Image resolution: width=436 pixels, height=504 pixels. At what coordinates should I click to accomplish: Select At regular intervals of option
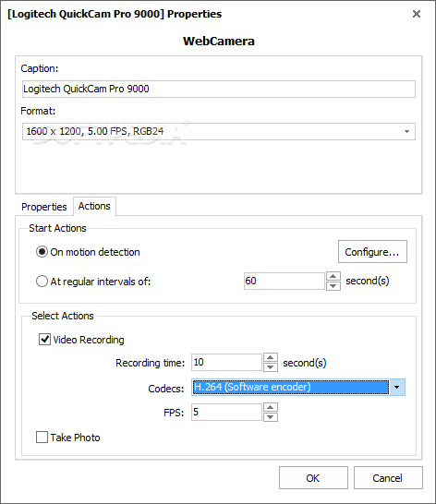click(42, 282)
